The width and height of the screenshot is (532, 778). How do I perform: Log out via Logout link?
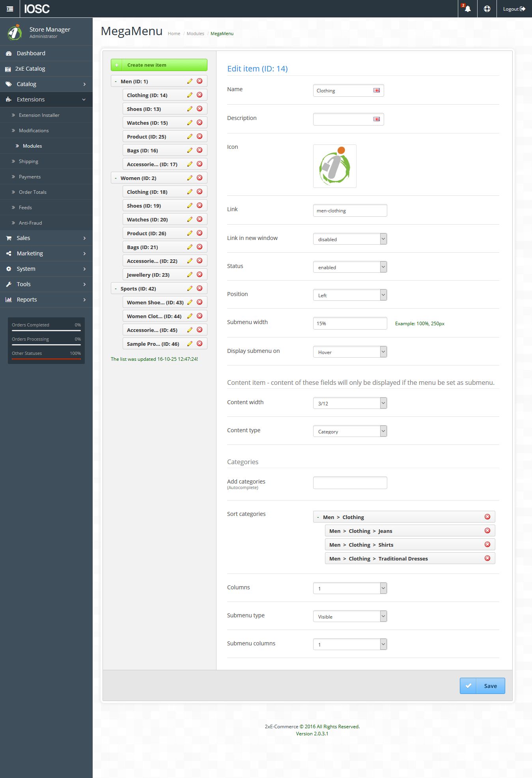pyautogui.click(x=514, y=9)
